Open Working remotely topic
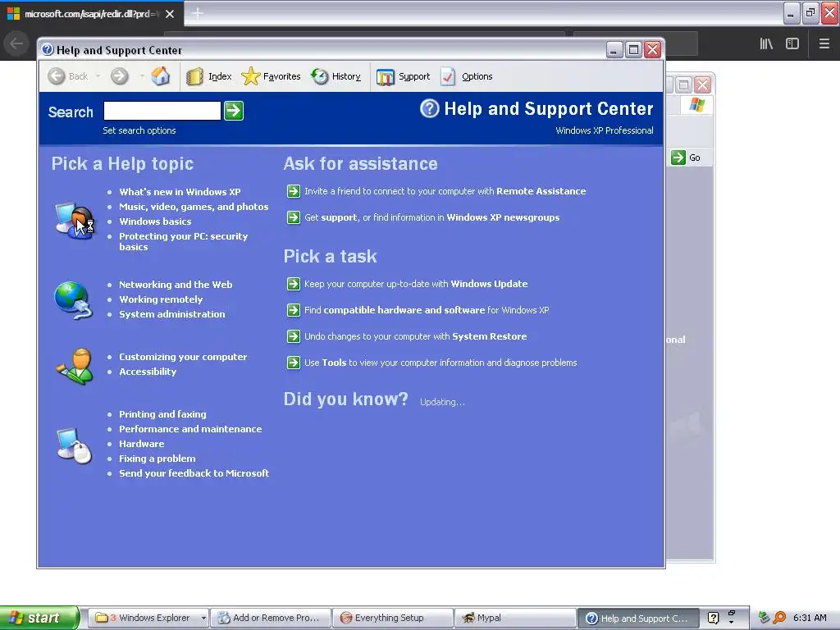 coord(161,299)
